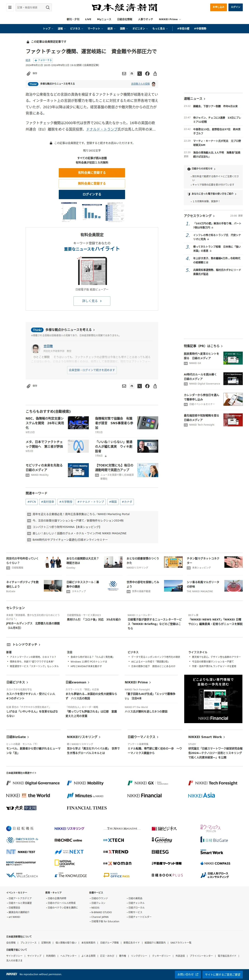
Task: Open the hamburger menu icon
Action: coord(10,7)
